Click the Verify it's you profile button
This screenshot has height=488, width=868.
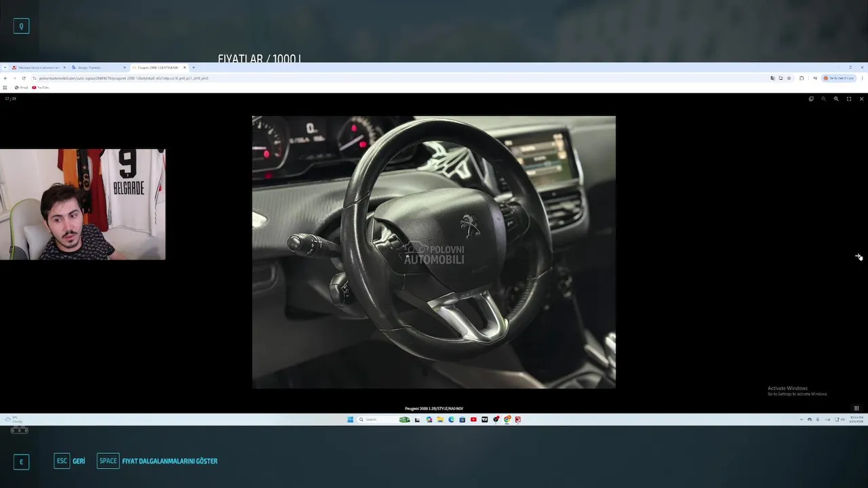point(839,78)
